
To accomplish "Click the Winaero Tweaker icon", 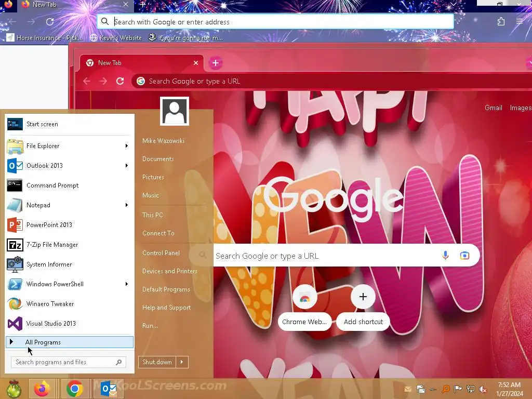I will pos(15,303).
